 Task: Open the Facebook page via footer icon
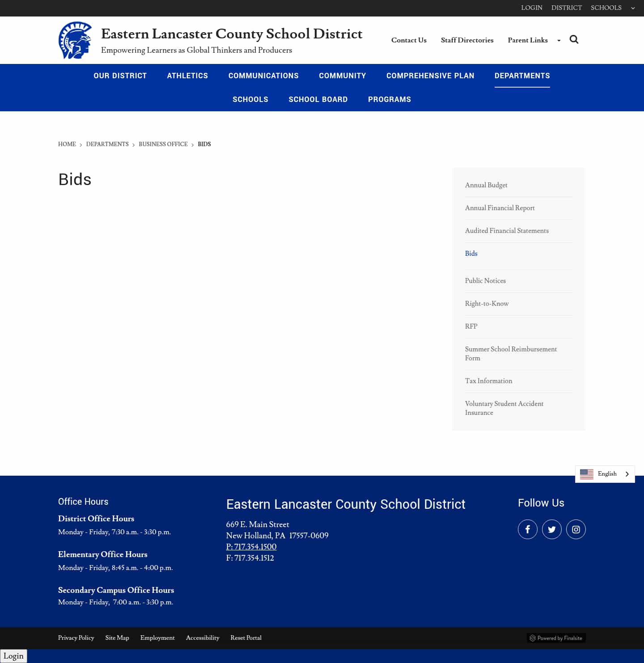[528, 529]
